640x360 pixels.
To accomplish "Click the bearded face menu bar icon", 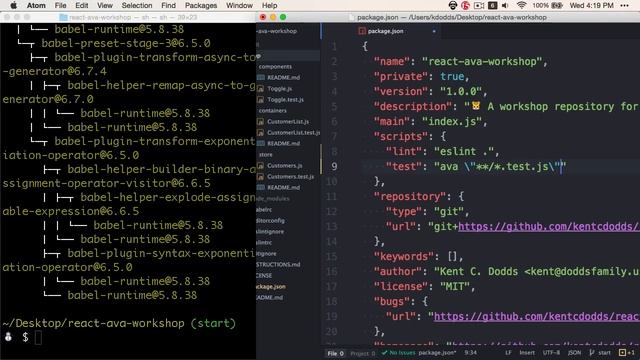I will 452,5.
